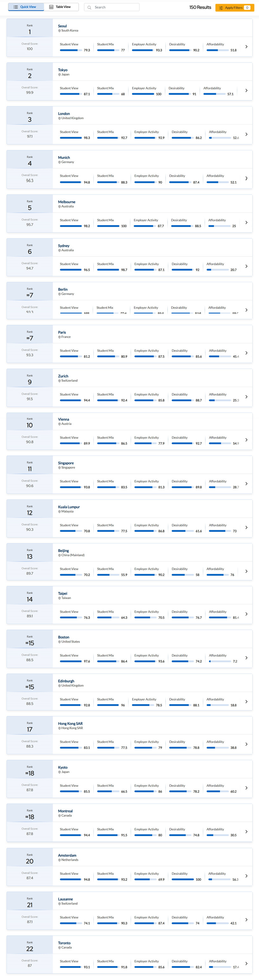The width and height of the screenshot is (259, 980).
Task: Open the Kuala Lumpur city link
Action: (x=69, y=507)
